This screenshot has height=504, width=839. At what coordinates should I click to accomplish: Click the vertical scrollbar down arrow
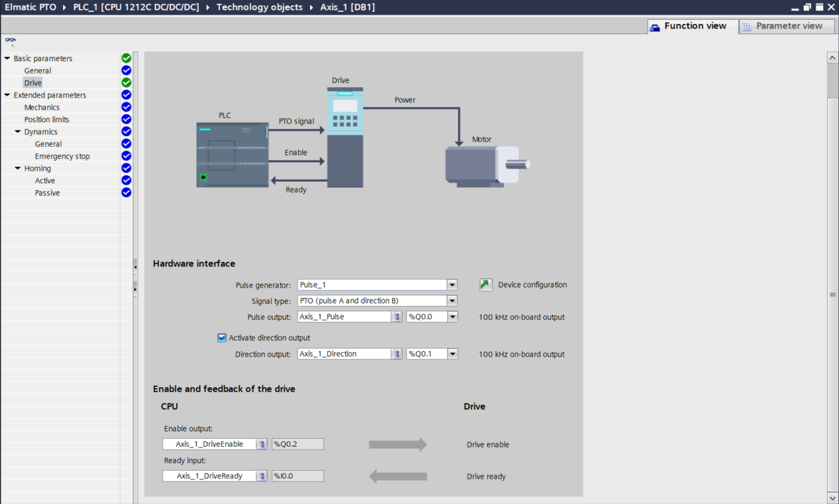pos(832,497)
